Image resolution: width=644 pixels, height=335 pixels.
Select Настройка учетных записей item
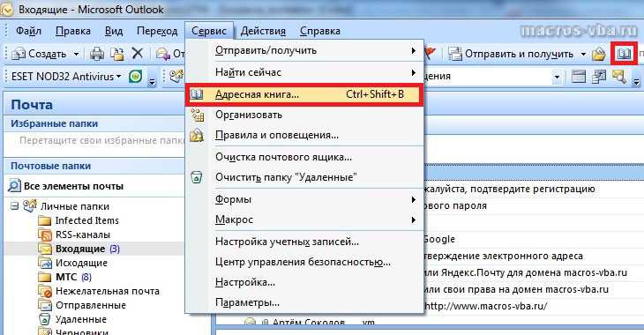[304, 242]
